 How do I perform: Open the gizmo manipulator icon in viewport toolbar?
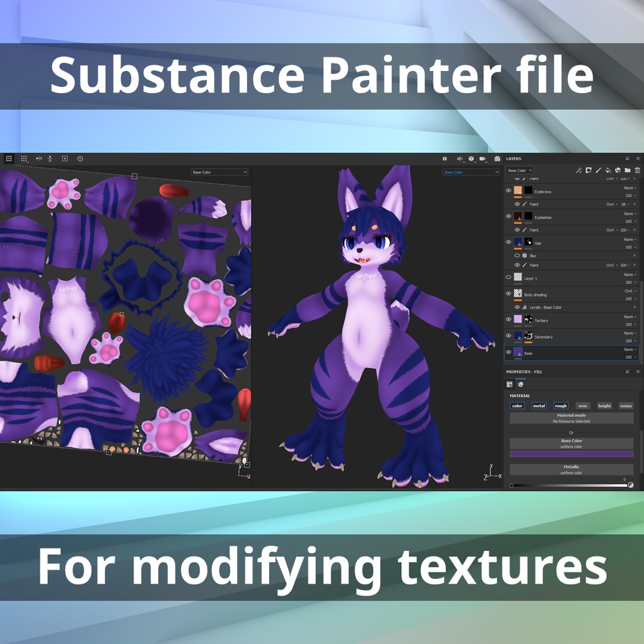(x=460, y=158)
